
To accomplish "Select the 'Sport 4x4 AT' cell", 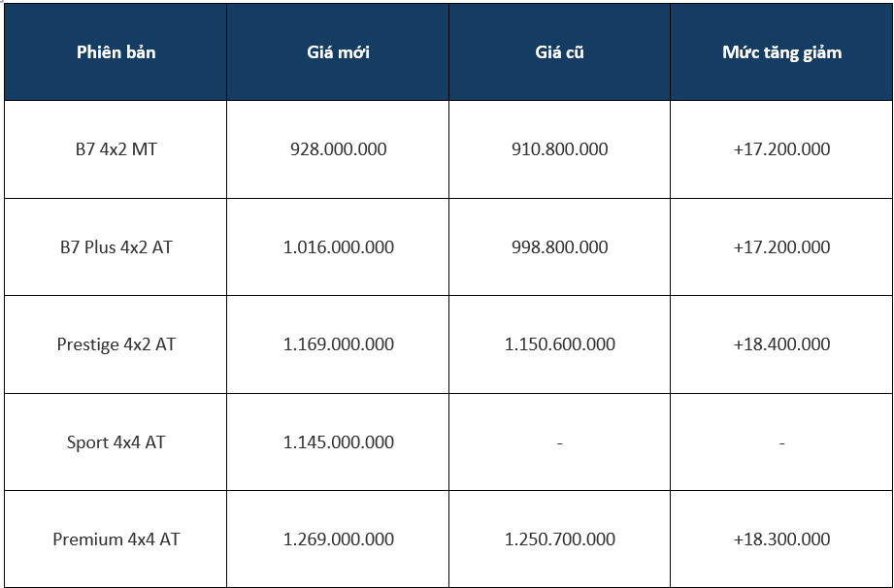I will 116,442.
